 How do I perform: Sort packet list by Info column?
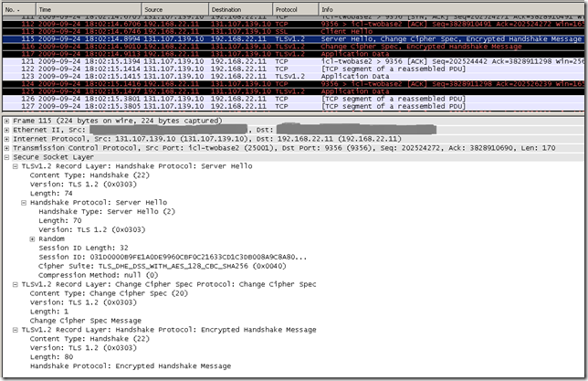[451, 9]
